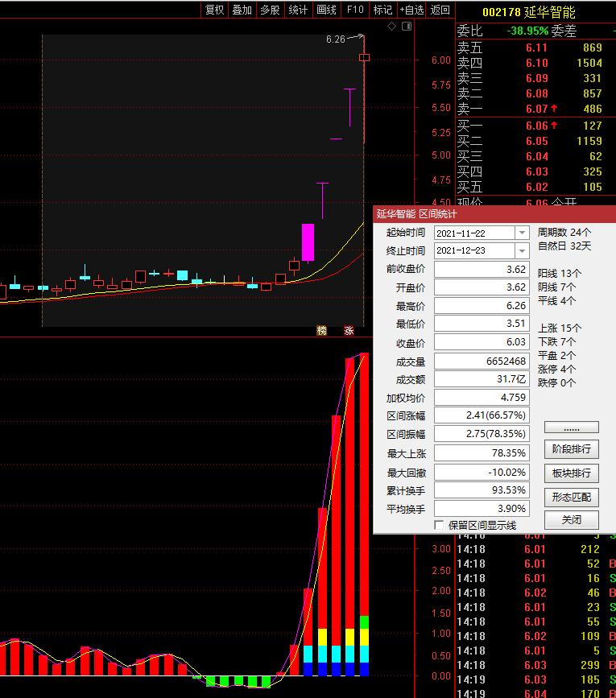Viewport: 616px width, 698px height.
Task: Click the 张 marker icon under the chart
Action: tap(349, 330)
